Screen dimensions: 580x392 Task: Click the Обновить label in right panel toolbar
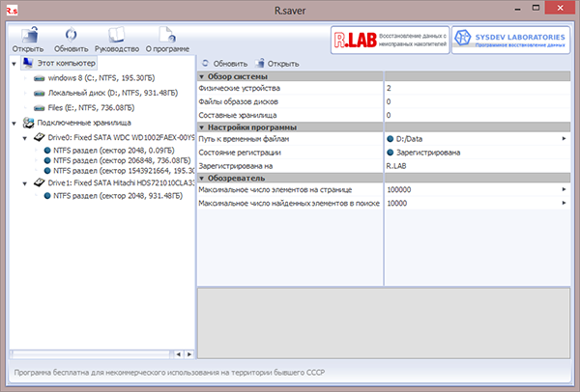click(230, 64)
